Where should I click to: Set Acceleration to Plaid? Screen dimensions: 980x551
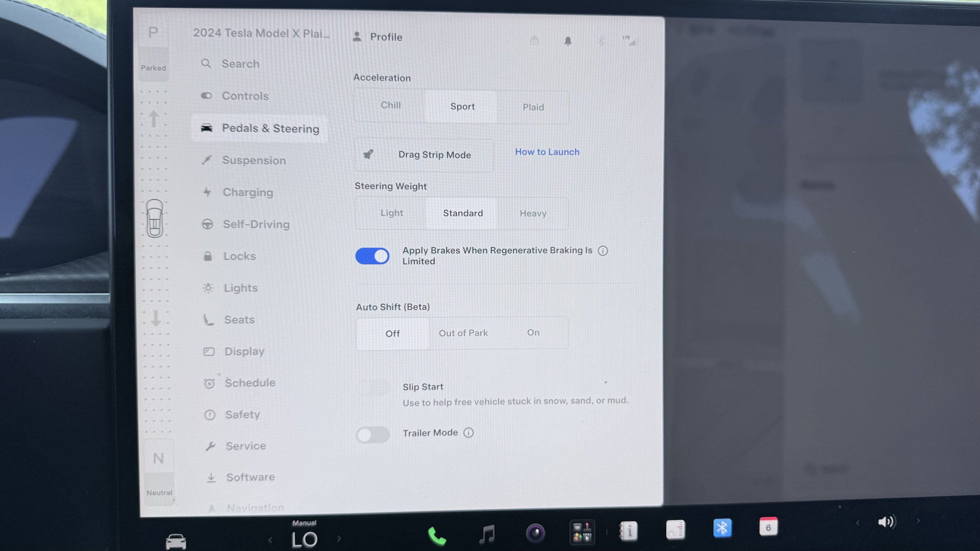point(533,107)
